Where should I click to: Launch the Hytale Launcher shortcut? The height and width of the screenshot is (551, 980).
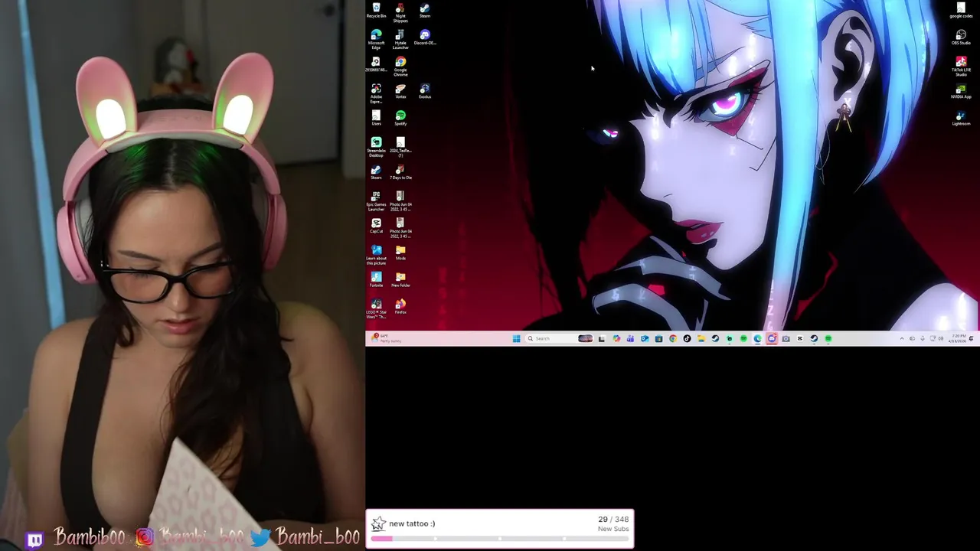coord(400,39)
